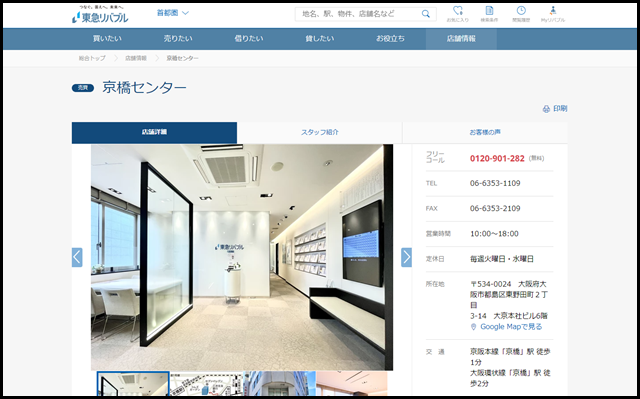The image size is (640, 399).
Task: Click the printer icon
Action: [546, 109]
